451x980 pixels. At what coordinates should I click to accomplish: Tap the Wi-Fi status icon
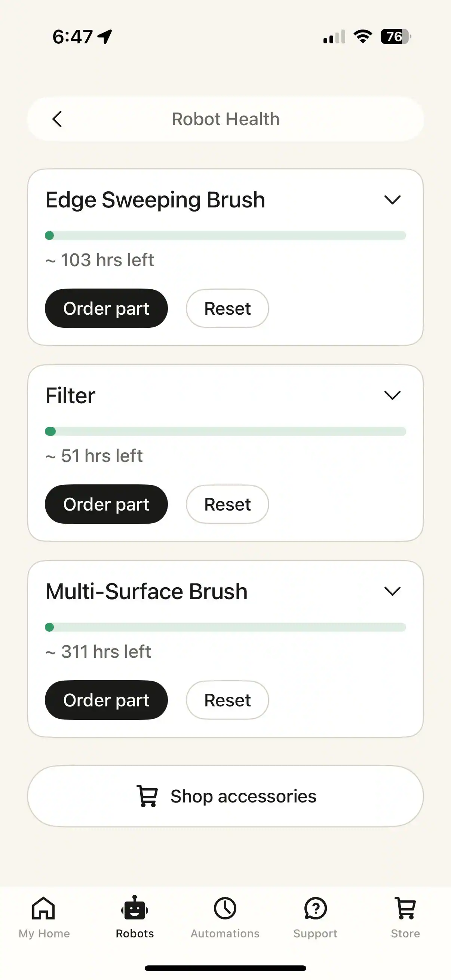363,37
